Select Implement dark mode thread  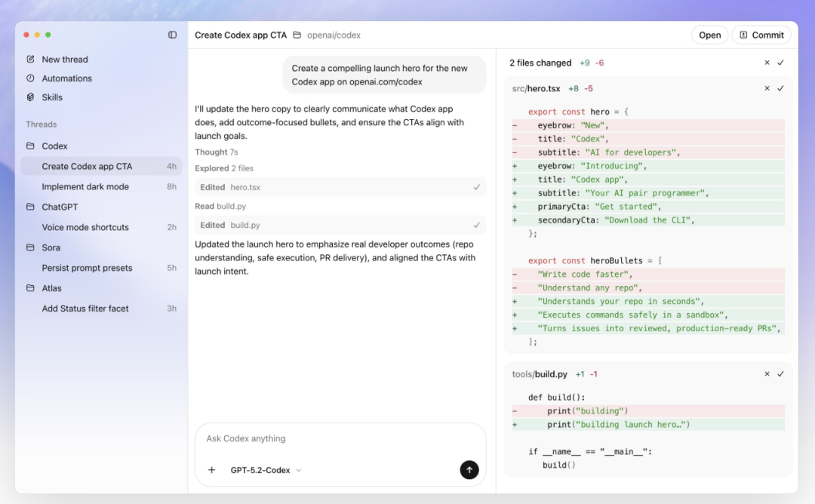point(101,186)
